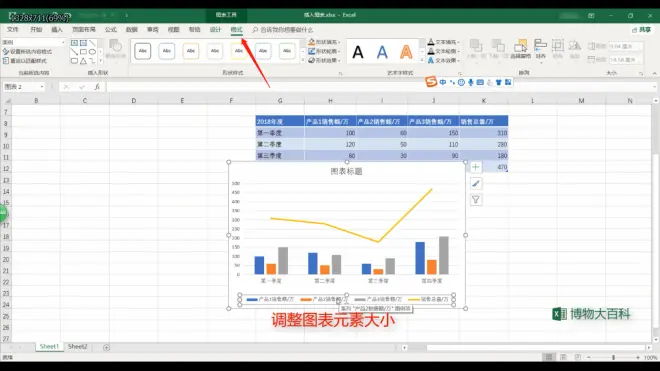The width and height of the screenshot is (660, 371).
Task: Click the zoom slider handle
Action: 613,357
